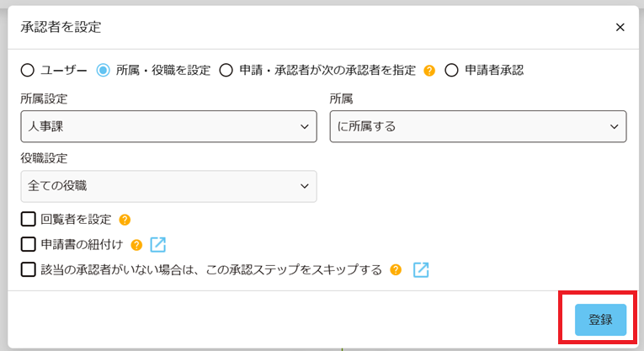Close the 承認者を設定 dialog with X
Viewport: 644px width, 351px height.
[620, 27]
